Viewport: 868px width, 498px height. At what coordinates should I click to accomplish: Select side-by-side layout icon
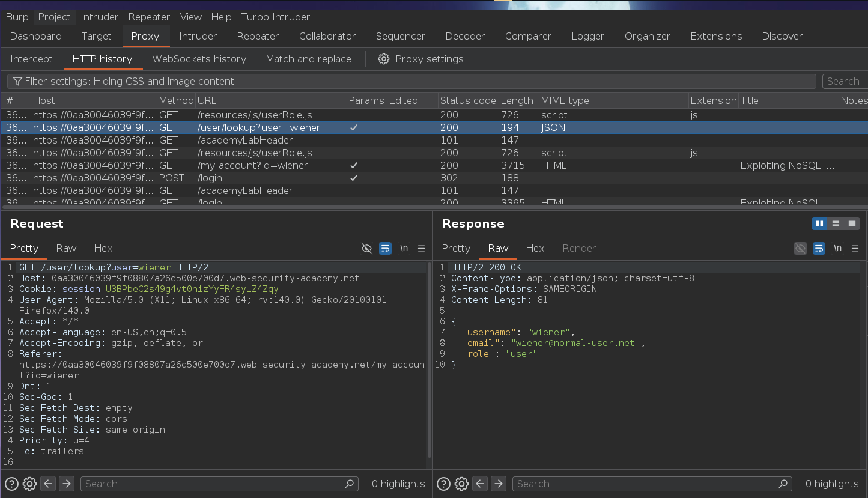coord(819,223)
